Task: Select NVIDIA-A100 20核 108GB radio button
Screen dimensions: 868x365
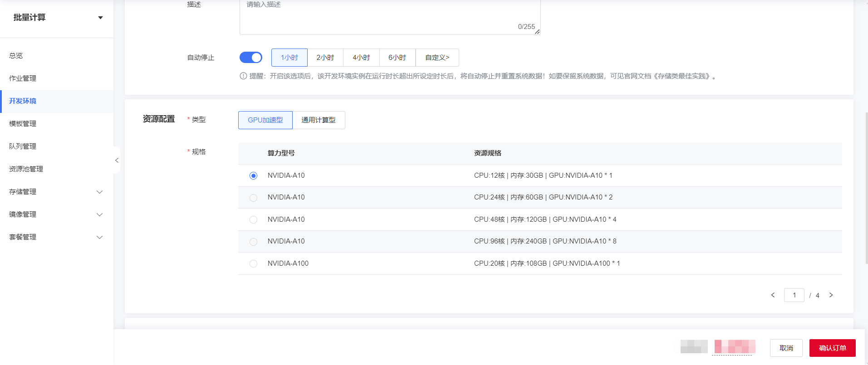Action: click(253, 263)
